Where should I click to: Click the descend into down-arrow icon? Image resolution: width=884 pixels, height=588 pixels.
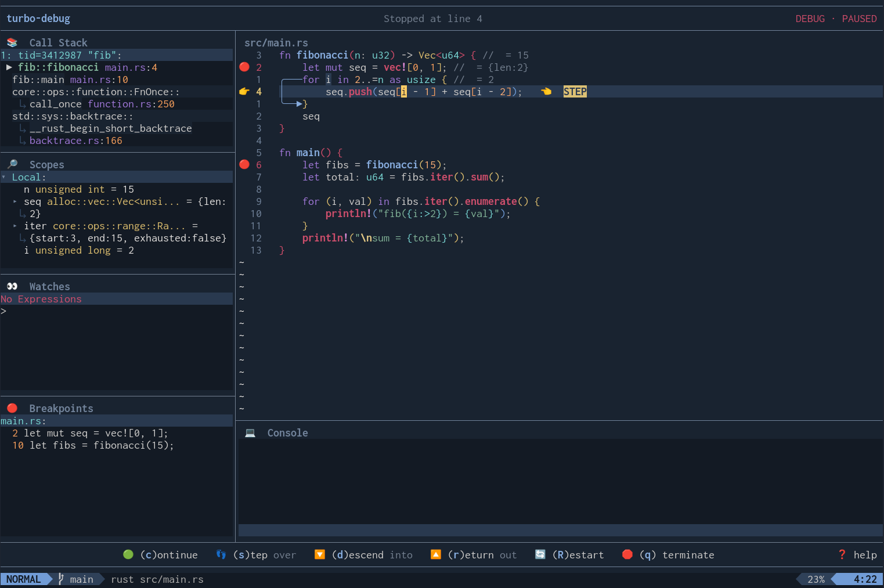tap(320, 554)
